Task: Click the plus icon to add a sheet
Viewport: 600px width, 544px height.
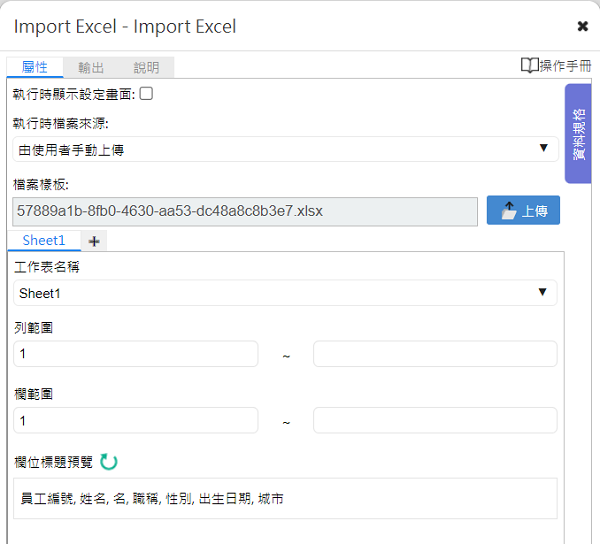Action: point(94,241)
